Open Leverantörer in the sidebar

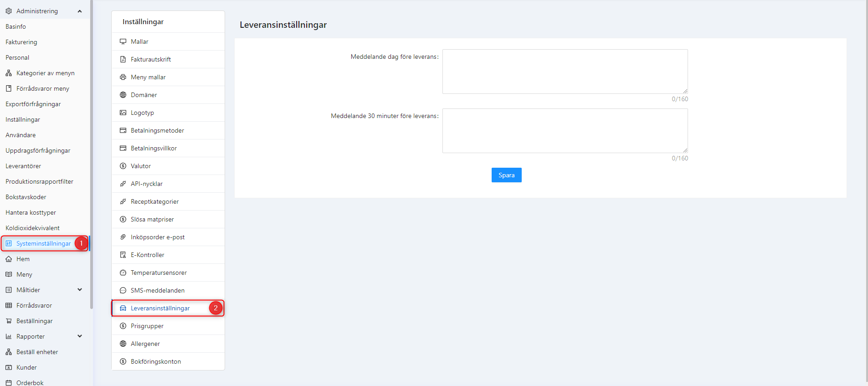coord(23,166)
